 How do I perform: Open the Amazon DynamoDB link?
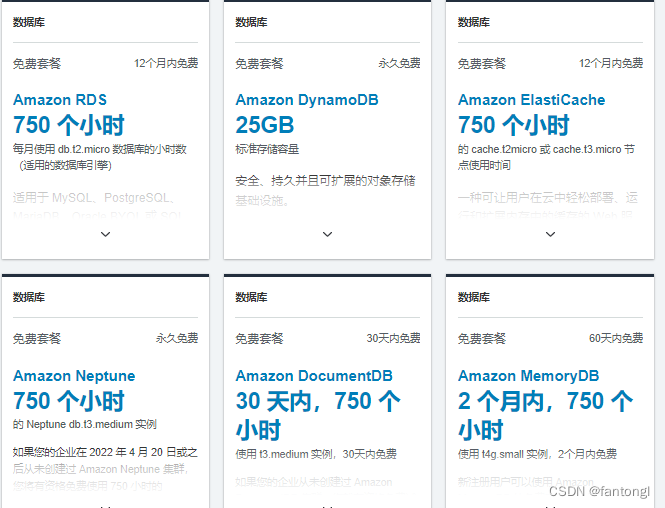(x=307, y=100)
